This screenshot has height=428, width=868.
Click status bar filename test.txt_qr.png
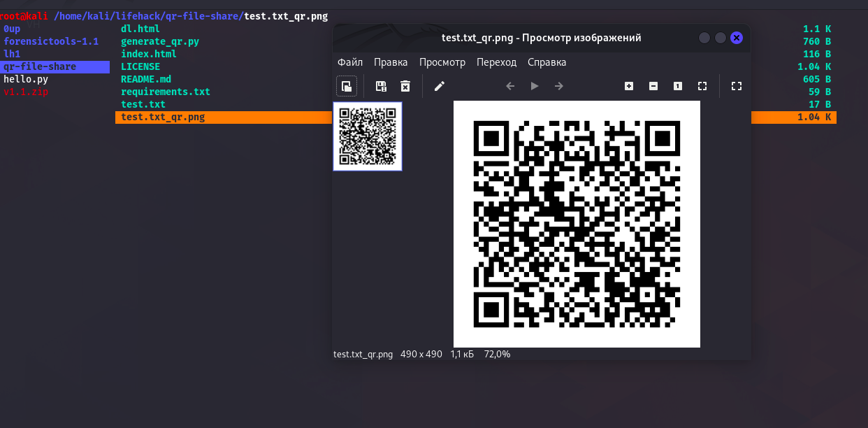point(363,354)
